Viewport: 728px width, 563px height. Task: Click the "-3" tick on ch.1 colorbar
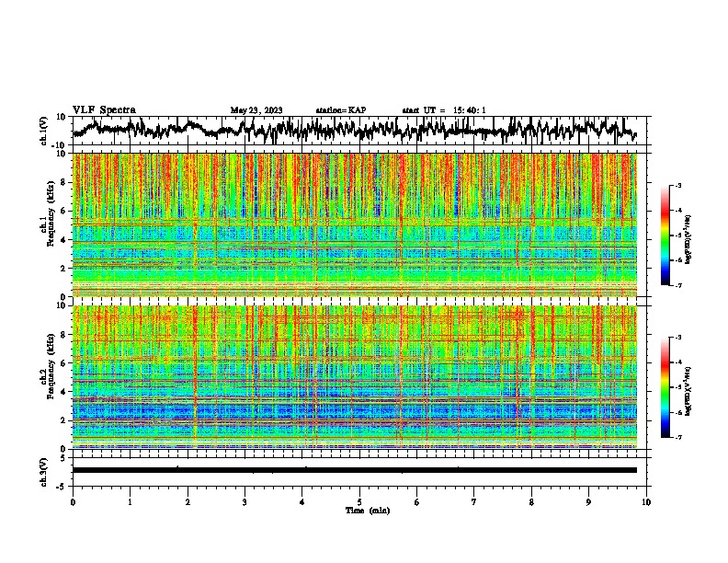(678, 185)
